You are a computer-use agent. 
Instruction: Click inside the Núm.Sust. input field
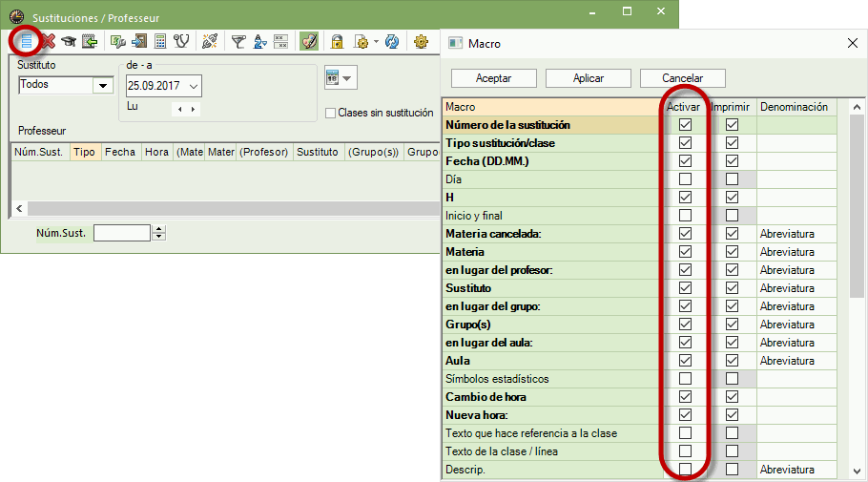[122, 233]
